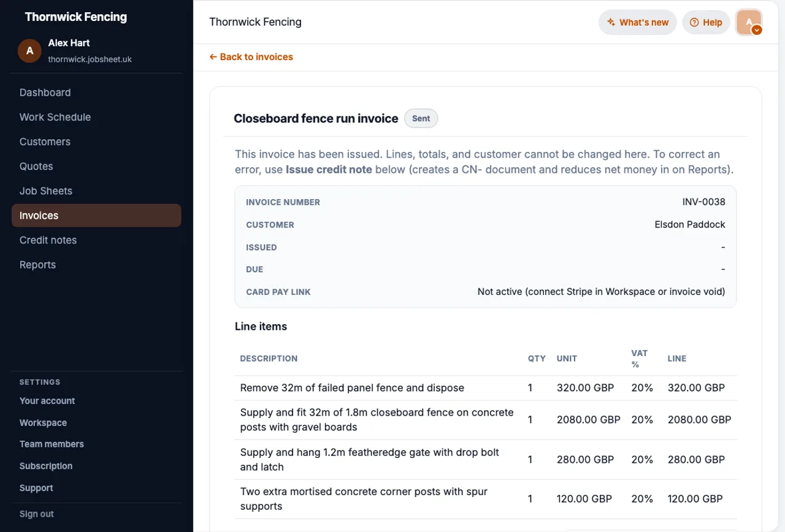Go to Work Schedule
The width and height of the screenshot is (785, 532).
55,117
